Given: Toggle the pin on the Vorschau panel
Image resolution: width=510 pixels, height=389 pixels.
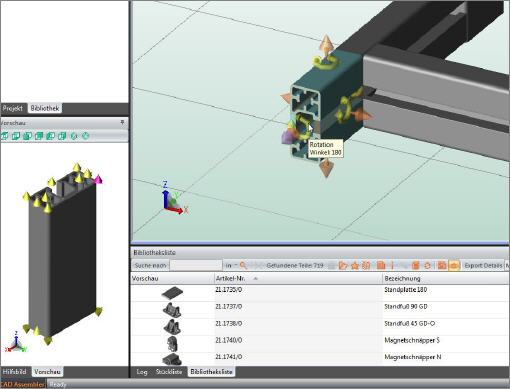Looking at the screenshot, I should point(122,123).
